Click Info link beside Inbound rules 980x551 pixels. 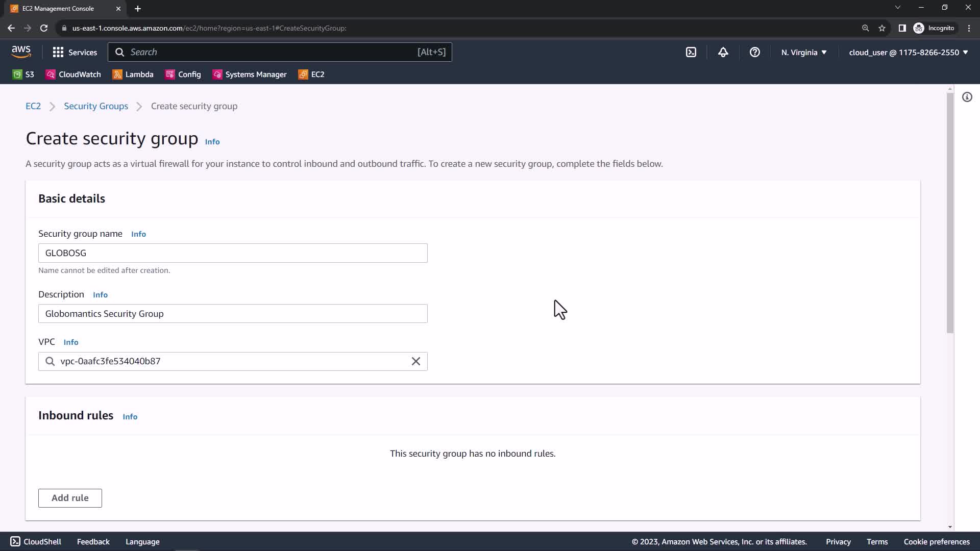pos(130,417)
